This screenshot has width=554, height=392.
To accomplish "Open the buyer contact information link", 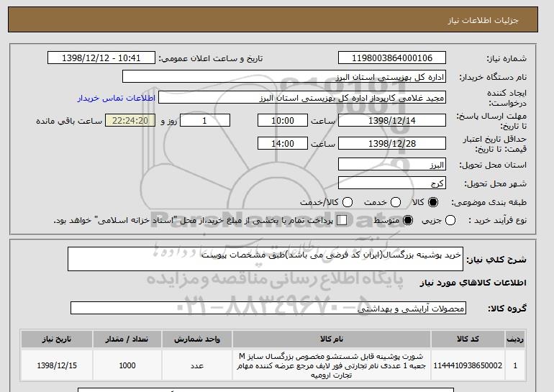I will pos(117,98).
